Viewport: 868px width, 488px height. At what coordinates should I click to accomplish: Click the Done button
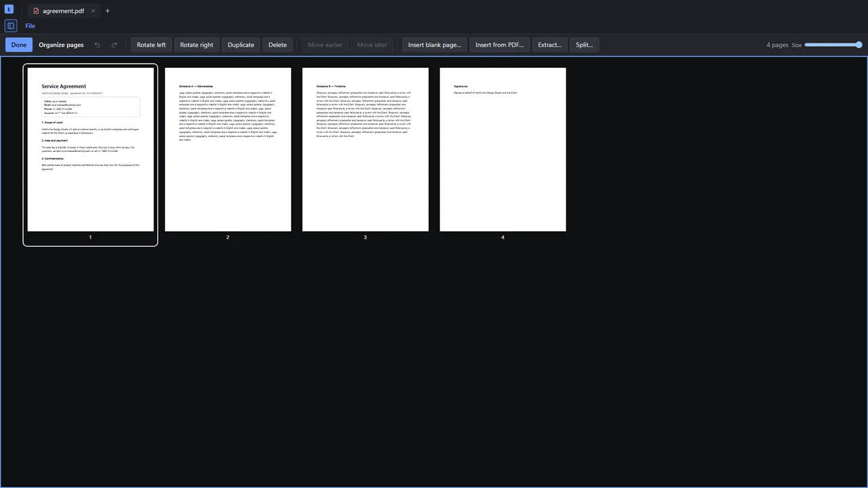tap(19, 45)
